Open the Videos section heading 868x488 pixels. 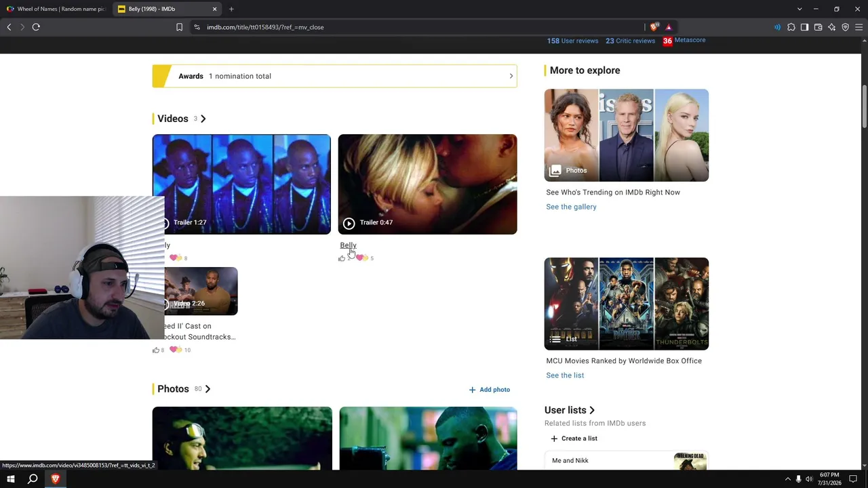pyautogui.click(x=173, y=119)
